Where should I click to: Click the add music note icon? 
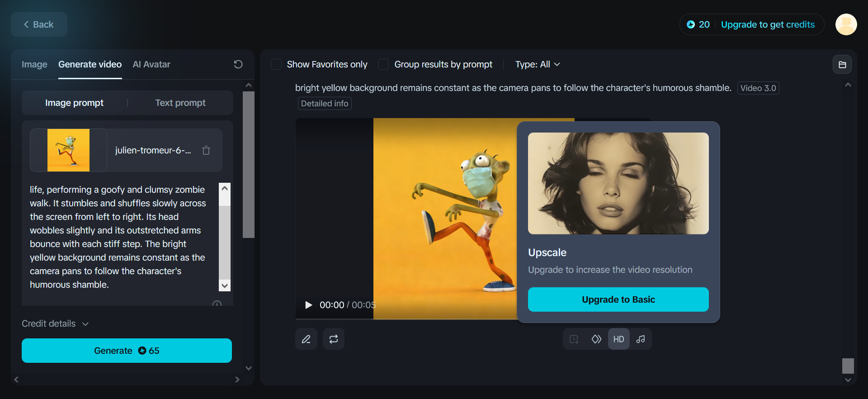pos(641,339)
